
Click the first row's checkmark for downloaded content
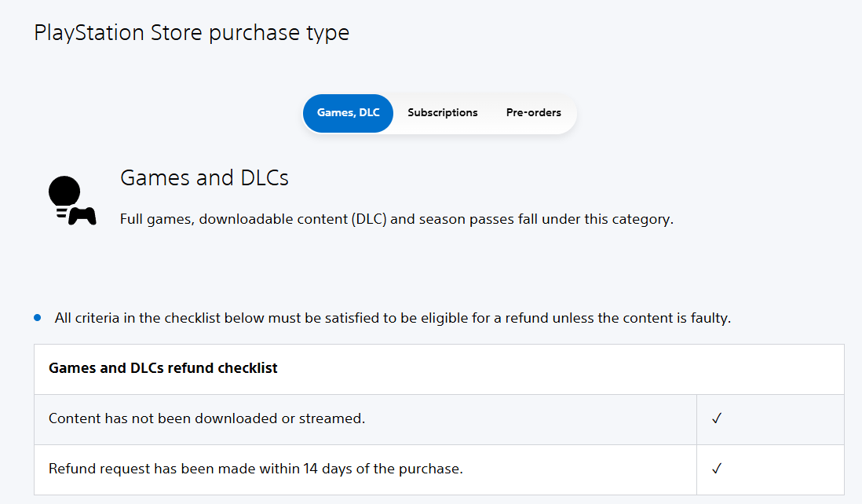point(716,419)
